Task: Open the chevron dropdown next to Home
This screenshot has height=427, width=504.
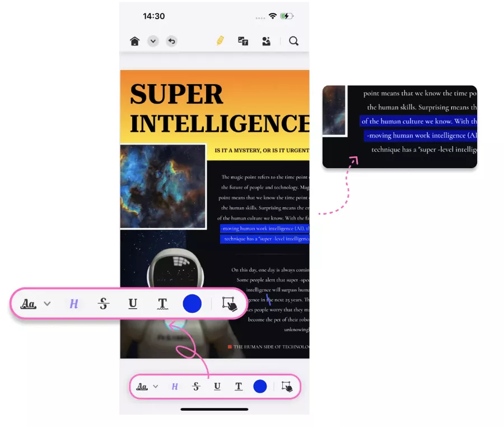Action: click(x=153, y=41)
